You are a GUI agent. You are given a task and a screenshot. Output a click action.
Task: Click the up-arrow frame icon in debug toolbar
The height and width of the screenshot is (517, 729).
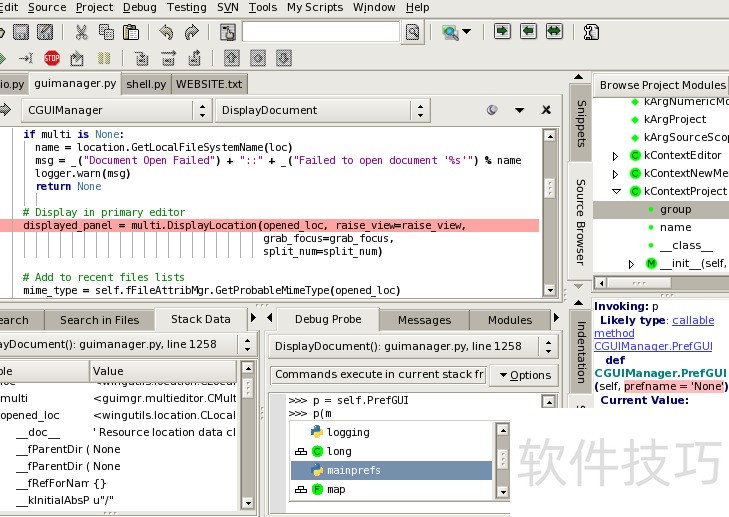[x=231, y=58]
